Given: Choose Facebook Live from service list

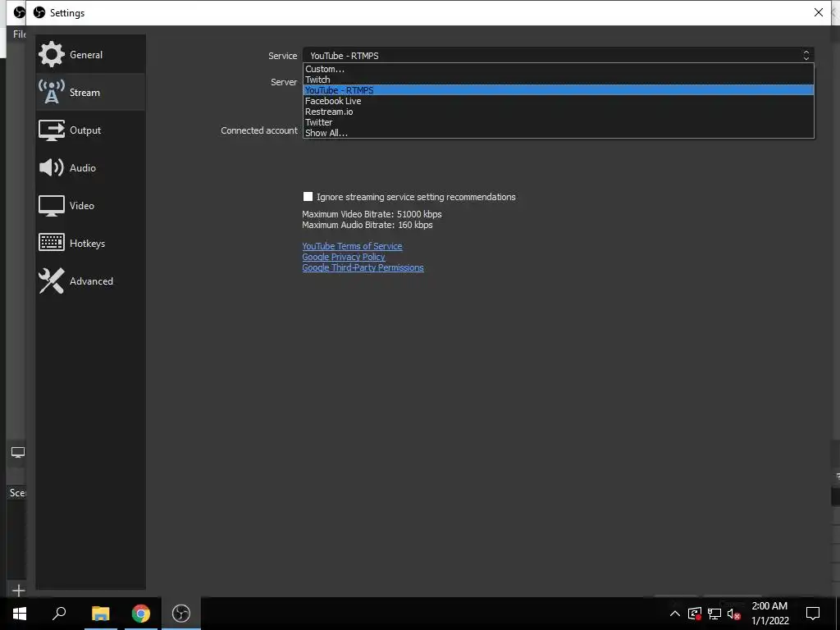Looking at the screenshot, I should tap(558, 101).
